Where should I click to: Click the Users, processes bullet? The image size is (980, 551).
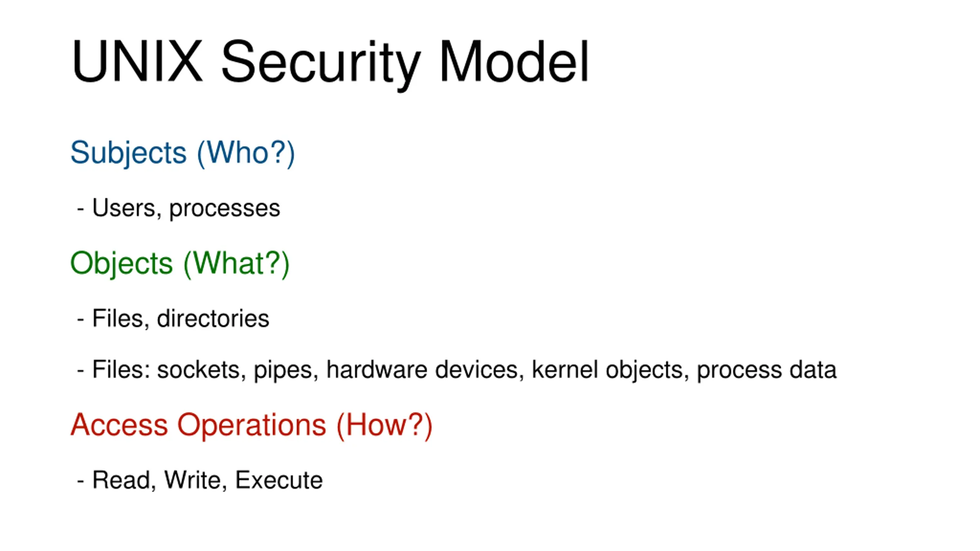(179, 209)
